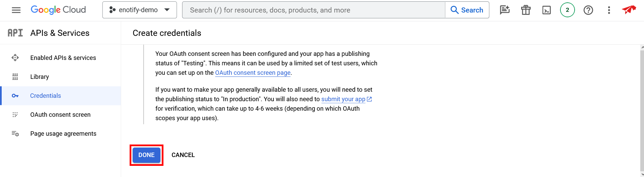Open the Gemini AI assistant chat icon
Viewport: 644px width, 177px height.
pos(505,10)
